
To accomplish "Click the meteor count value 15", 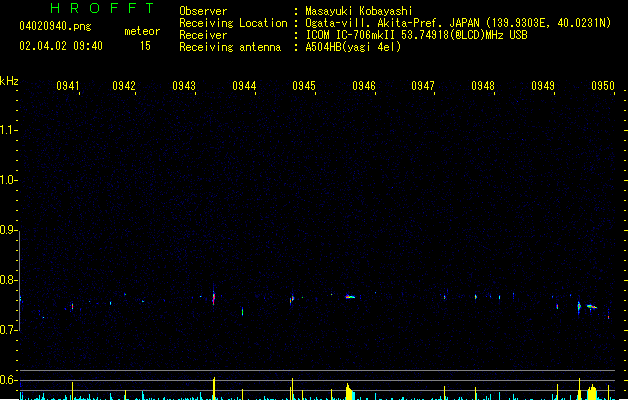I will [x=145, y=46].
